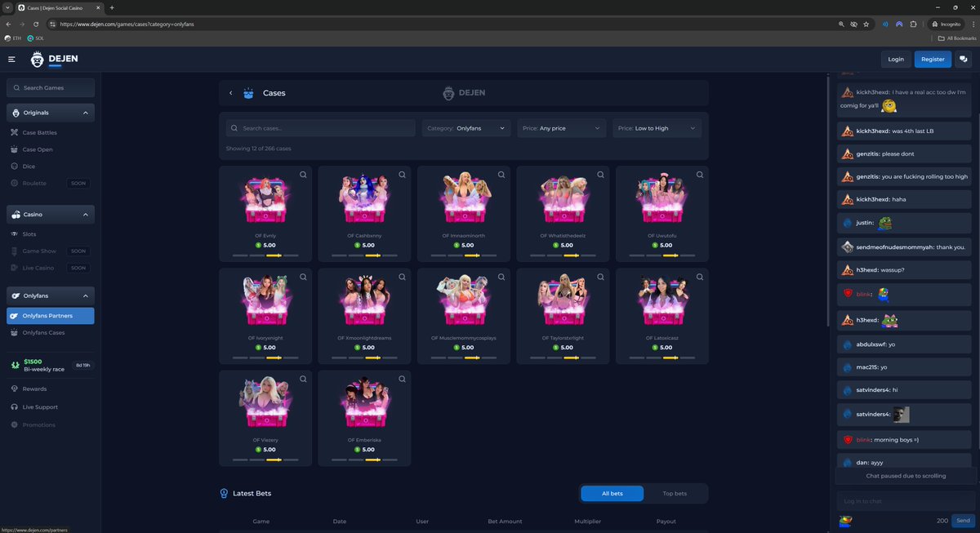The height and width of the screenshot is (533, 980).
Task: Select Onlyfans Partners sidebar item
Action: (x=51, y=316)
